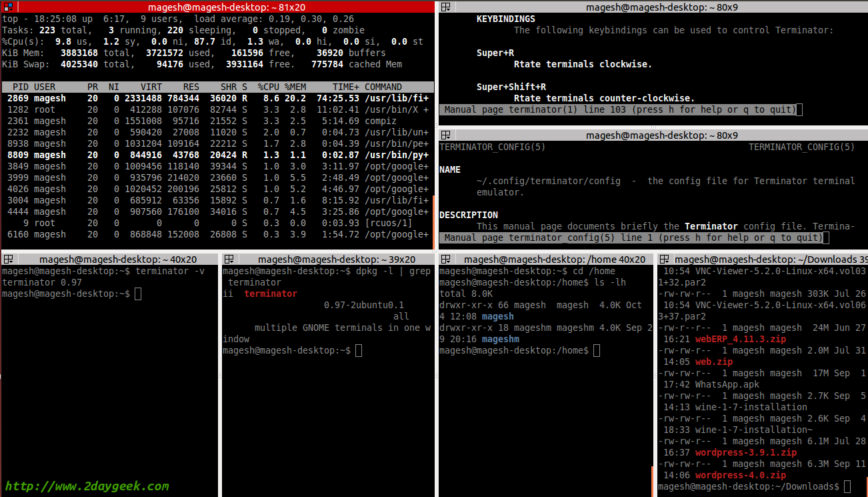Open group icon of 'terminator -v' pane
Screen dimensions: 868x497
tap(7, 260)
